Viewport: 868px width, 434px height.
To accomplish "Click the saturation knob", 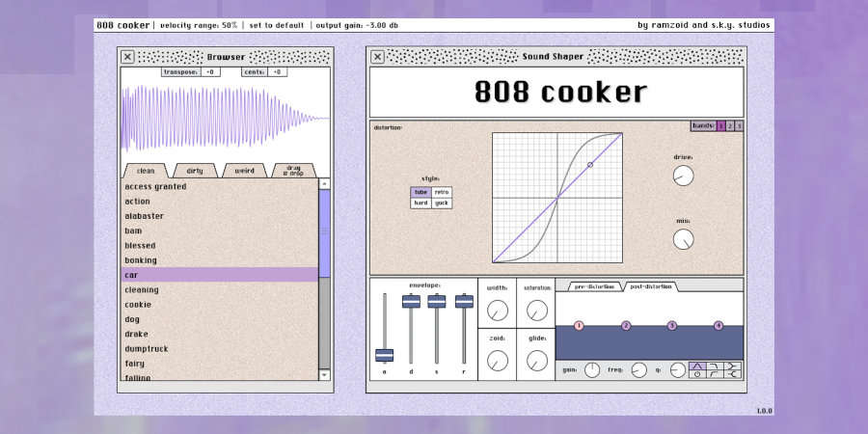I will (535, 311).
